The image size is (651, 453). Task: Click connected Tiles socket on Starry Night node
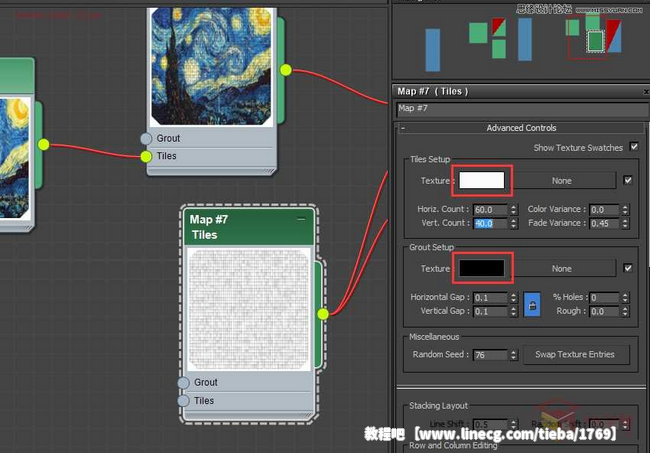(146, 157)
